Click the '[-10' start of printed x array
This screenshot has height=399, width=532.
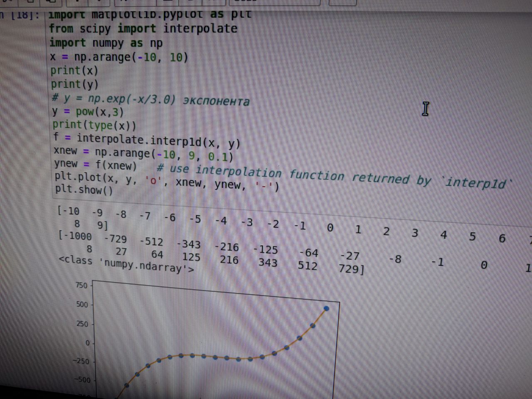pyautogui.click(x=69, y=211)
